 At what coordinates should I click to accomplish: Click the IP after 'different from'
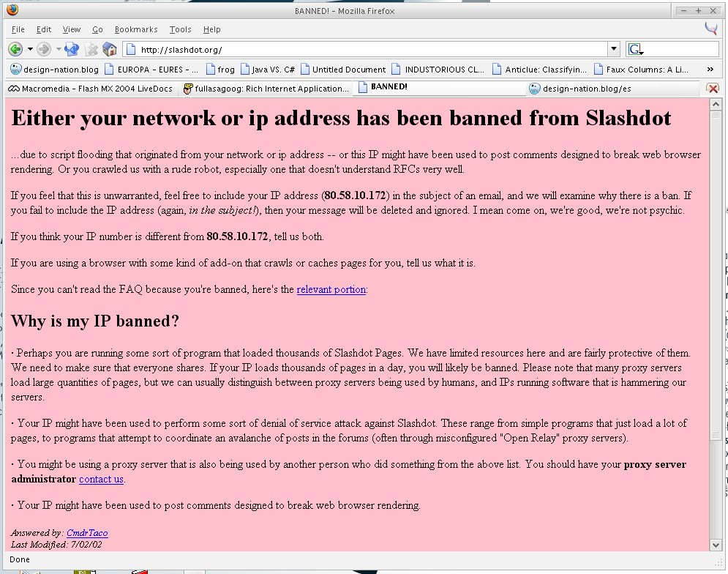point(237,236)
